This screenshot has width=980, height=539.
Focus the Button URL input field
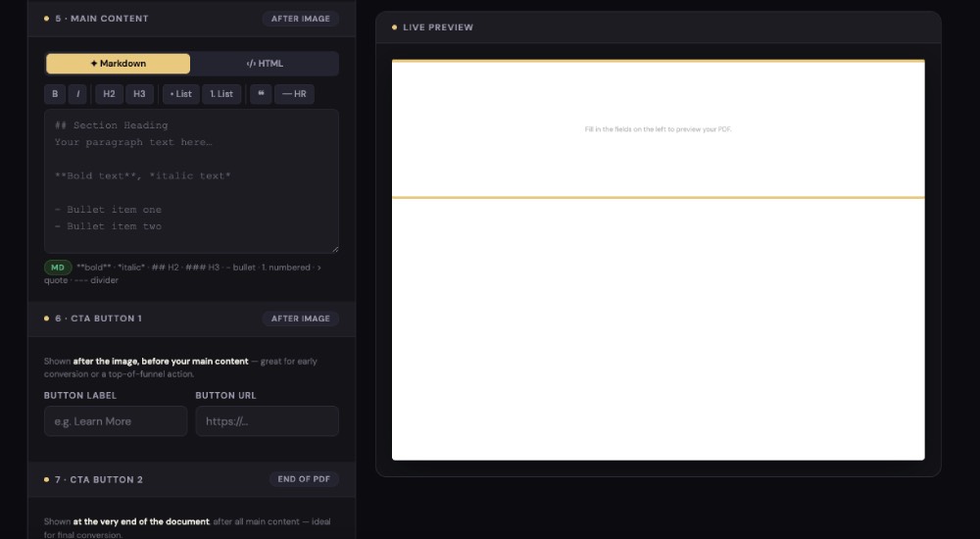point(267,421)
